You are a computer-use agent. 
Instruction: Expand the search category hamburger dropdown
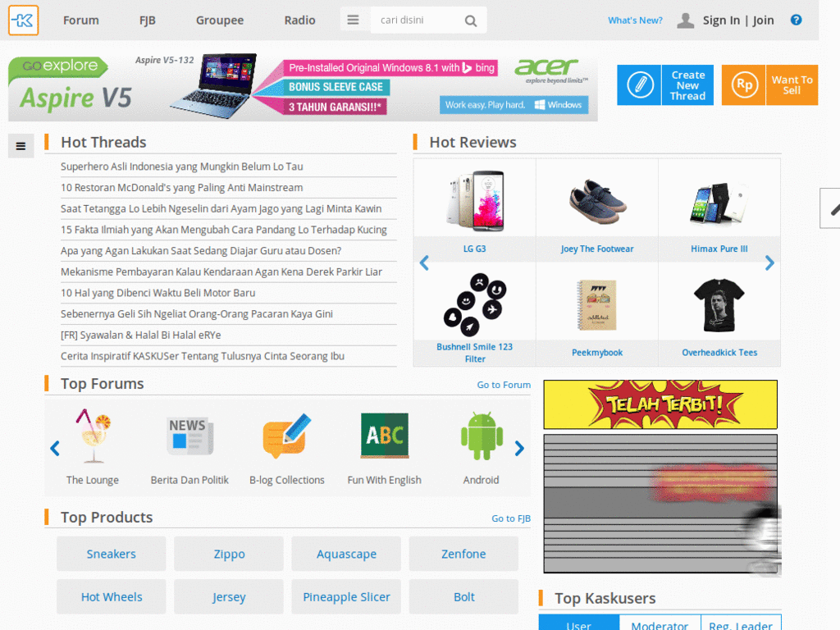coord(353,20)
